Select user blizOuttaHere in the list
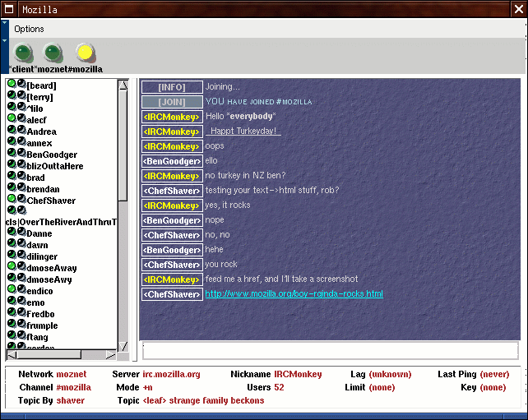 click(x=55, y=166)
